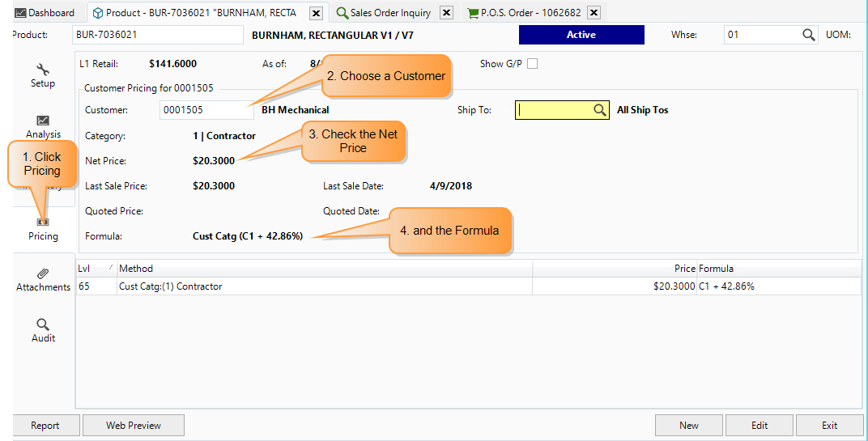Switch to the Dashboard tab
This screenshot has width=868, height=441.
tap(45, 13)
